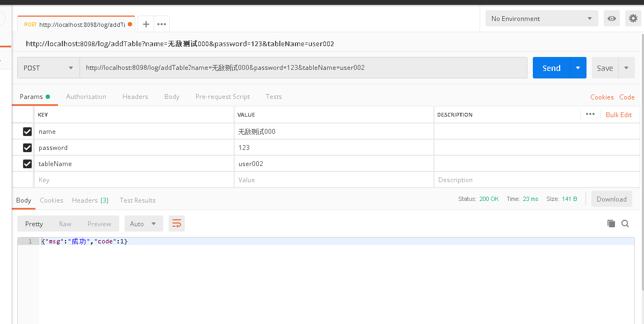This screenshot has width=644, height=324.
Task: Toggle word wrap in response body
Action: (177, 224)
